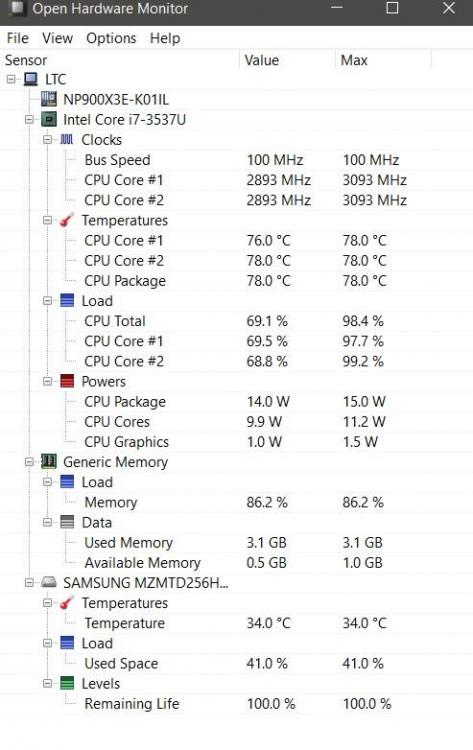Open the View menu
Viewport: 473px width, 750px height.
click(x=57, y=38)
